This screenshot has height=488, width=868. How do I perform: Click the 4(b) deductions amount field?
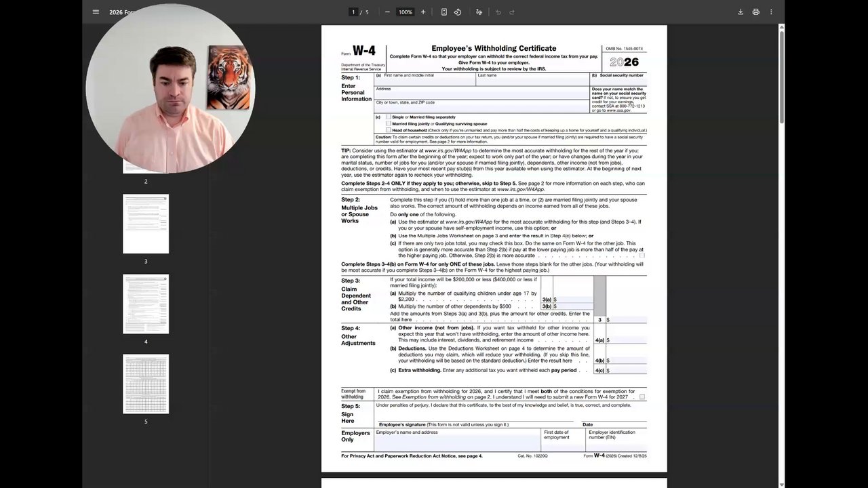pos(626,361)
